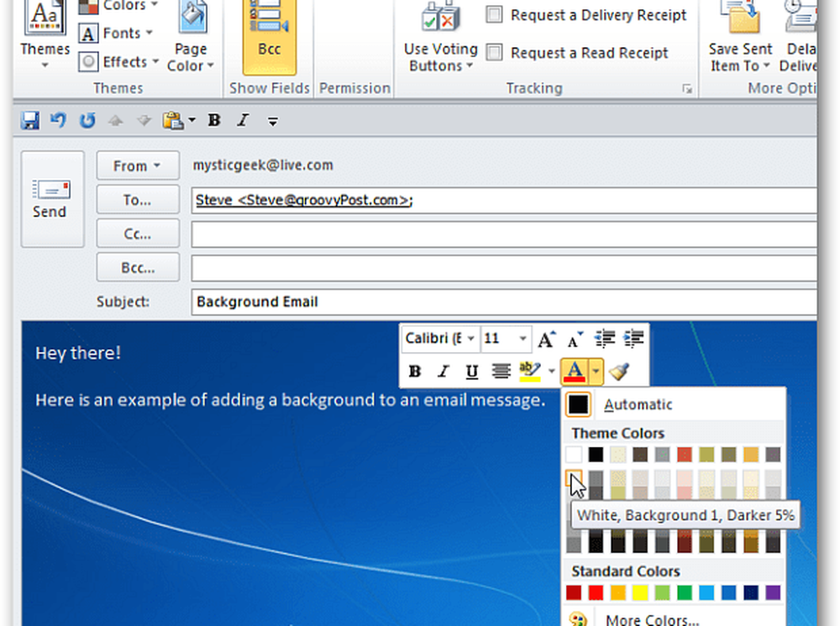Open the Tracking dialog launcher
This screenshot has height=626, width=840.
point(687,89)
